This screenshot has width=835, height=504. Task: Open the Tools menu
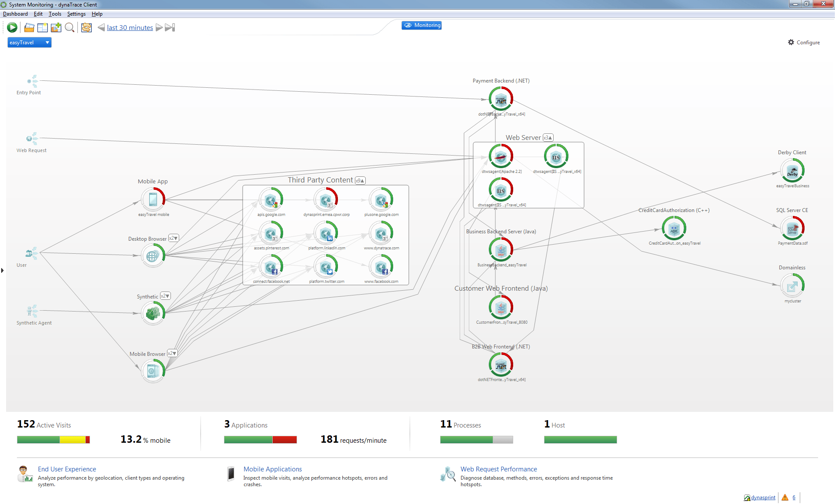(55, 14)
